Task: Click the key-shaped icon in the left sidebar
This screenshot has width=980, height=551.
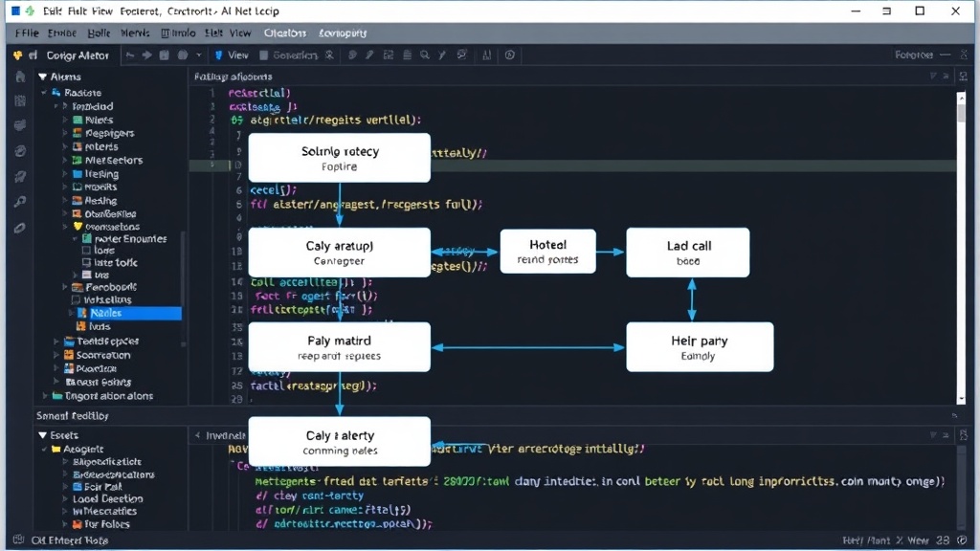Action: [x=20, y=201]
